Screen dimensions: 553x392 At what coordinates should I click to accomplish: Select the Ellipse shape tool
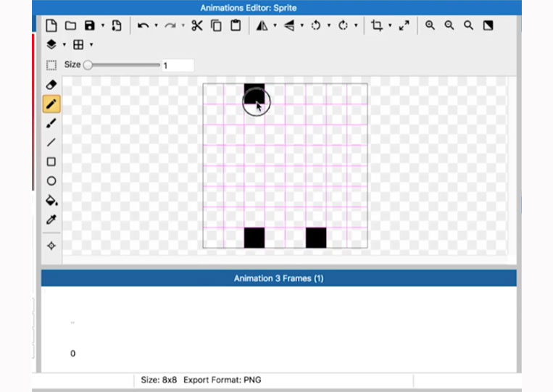click(x=51, y=181)
